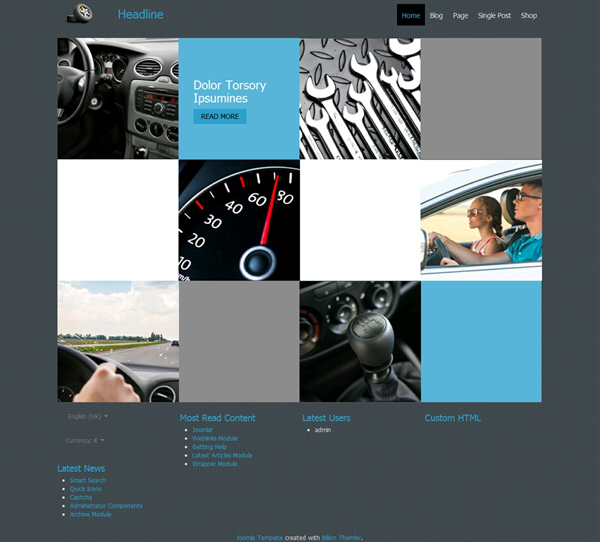Open the Weblinks Module link
Viewport: 600px width, 542px height.
pyautogui.click(x=215, y=438)
